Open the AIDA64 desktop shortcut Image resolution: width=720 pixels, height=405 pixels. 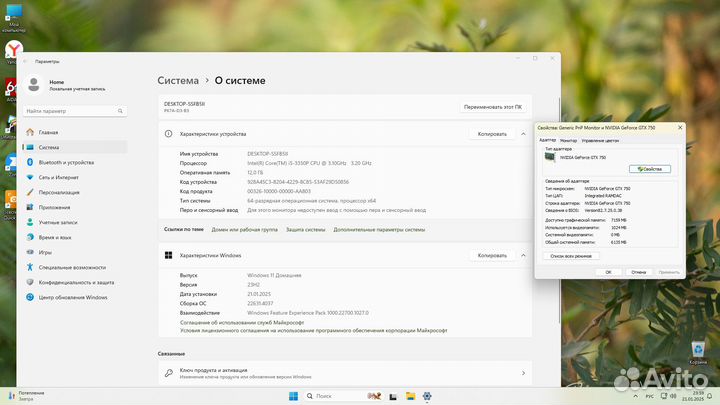pos(11,90)
